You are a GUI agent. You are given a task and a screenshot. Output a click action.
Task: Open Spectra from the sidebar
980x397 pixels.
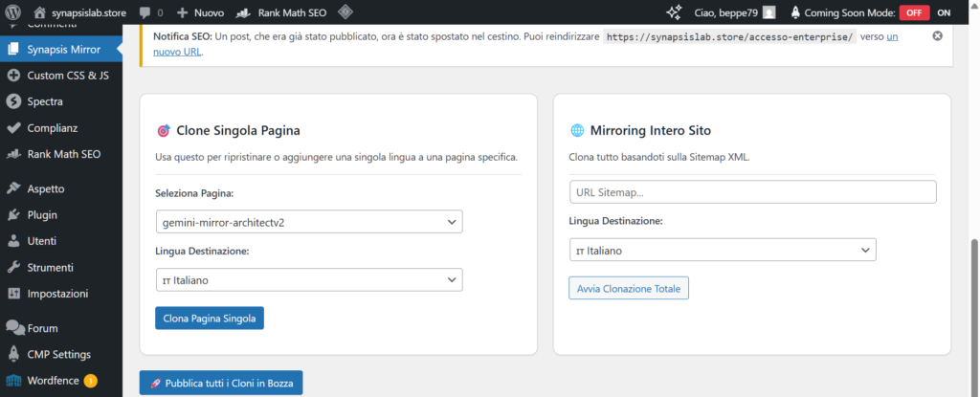tap(45, 100)
